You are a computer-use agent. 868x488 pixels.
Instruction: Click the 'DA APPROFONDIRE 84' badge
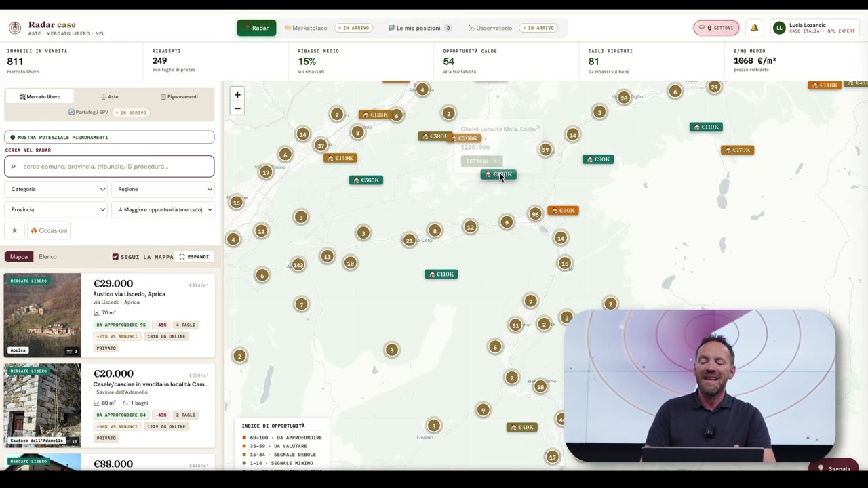[121, 415]
